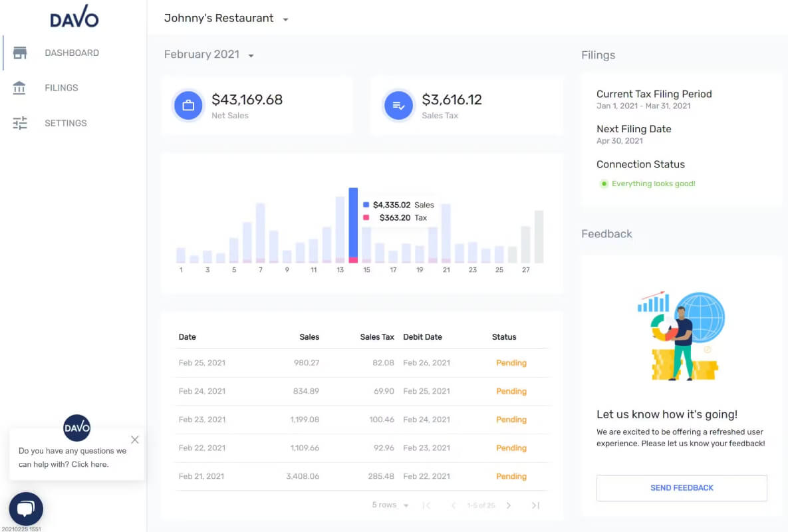Click the DAVO logo at top of sidebar
Image resolution: width=788 pixels, height=532 pixels.
point(74,17)
